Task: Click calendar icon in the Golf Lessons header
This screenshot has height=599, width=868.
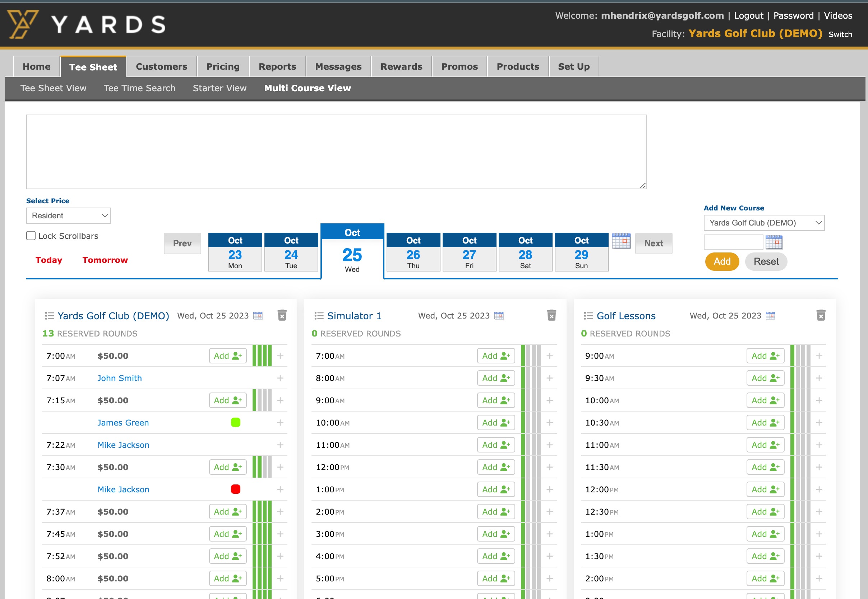Action: coord(770,316)
